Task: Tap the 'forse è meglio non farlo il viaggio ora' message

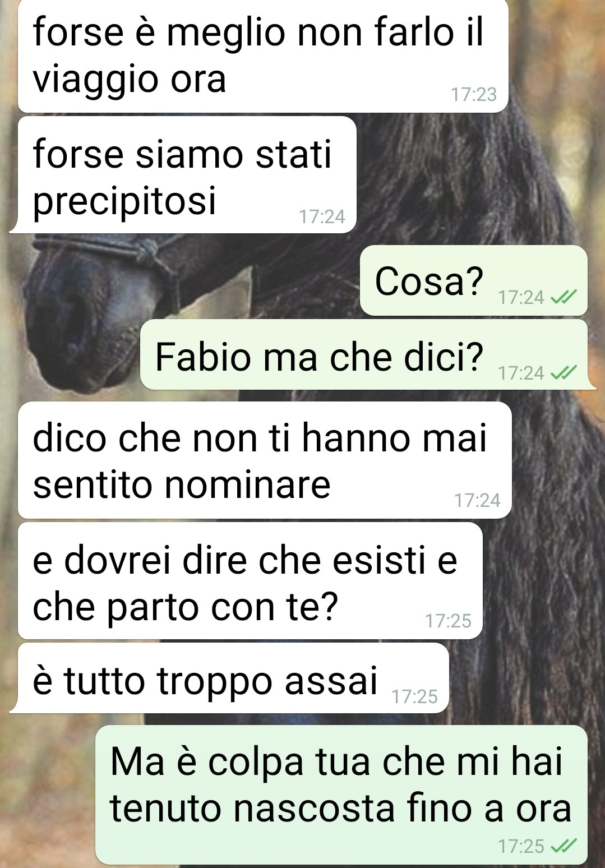Action: (263, 55)
